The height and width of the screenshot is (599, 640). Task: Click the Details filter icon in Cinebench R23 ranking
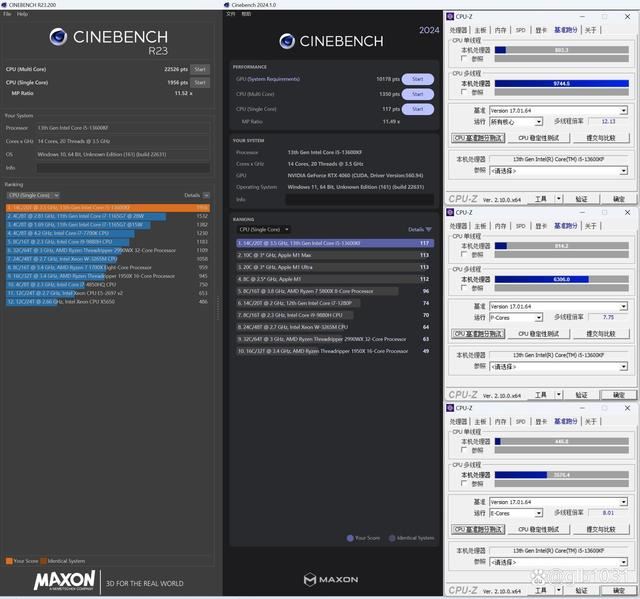[x=206, y=195]
